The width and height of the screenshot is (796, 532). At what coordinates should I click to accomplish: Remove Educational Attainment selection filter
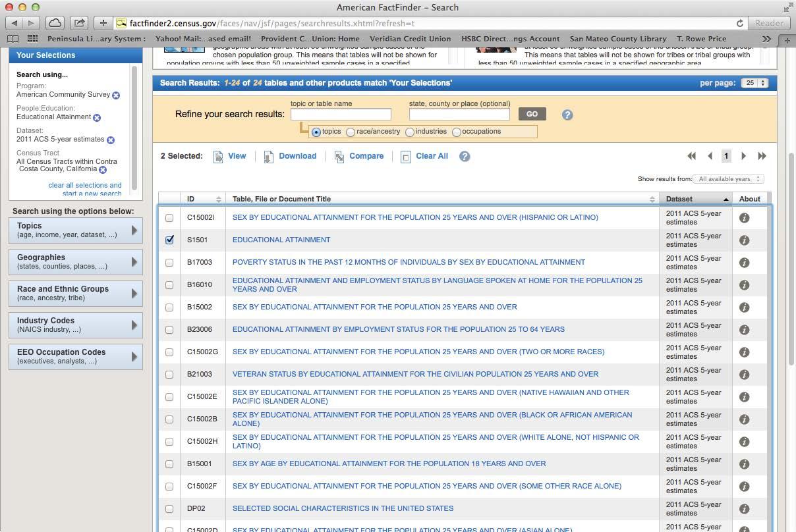click(x=97, y=118)
